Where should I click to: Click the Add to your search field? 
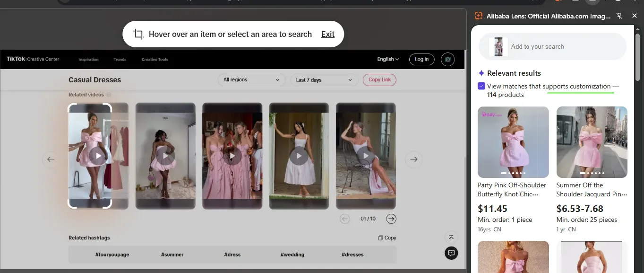point(538,46)
